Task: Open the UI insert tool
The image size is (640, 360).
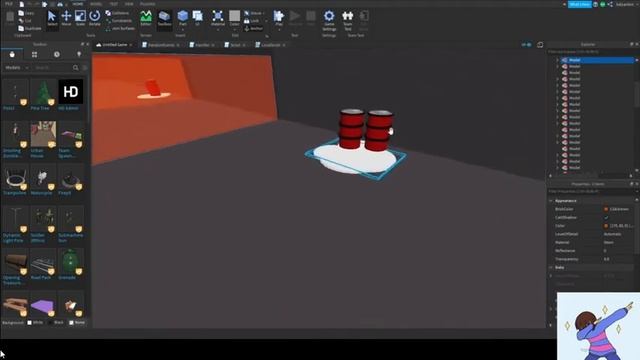Action: (x=198, y=18)
